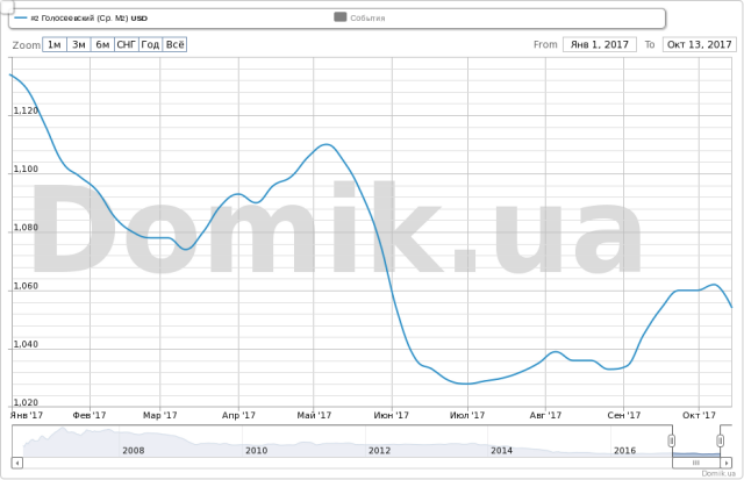Viewport: 744px width, 480px height.
Task: Set zoom to 3м range
Action: pyautogui.click(x=79, y=45)
